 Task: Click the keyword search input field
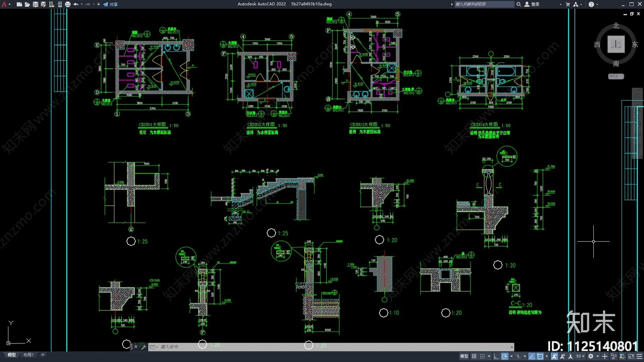pos(485,4)
